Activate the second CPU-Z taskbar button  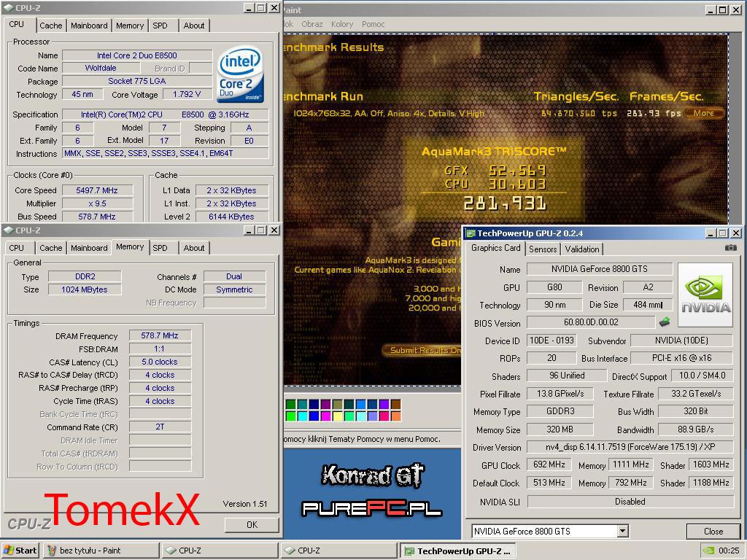pyautogui.click(x=338, y=551)
